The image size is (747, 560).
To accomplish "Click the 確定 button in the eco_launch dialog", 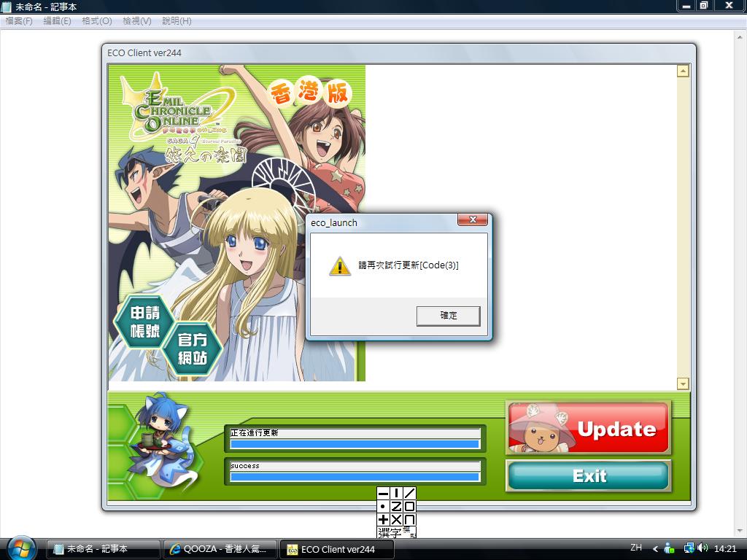I will tap(449, 316).
